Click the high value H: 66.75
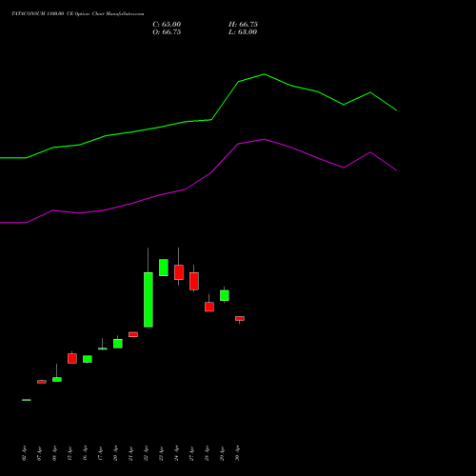 (243, 25)
